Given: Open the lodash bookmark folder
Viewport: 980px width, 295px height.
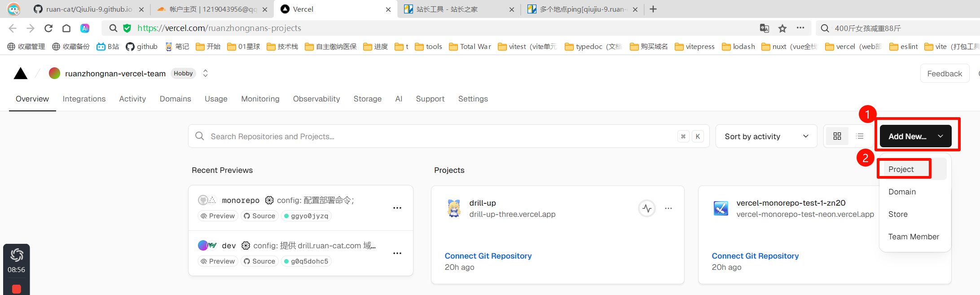Looking at the screenshot, I should (x=738, y=47).
